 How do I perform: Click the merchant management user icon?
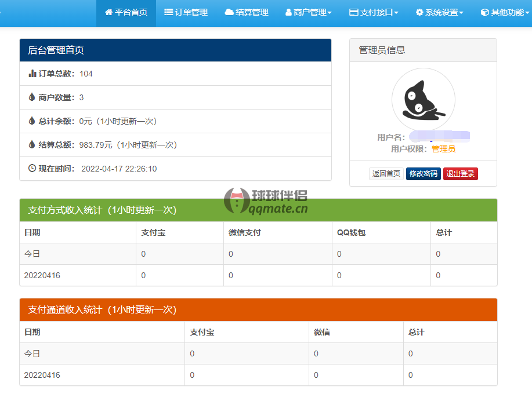coord(288,12)
